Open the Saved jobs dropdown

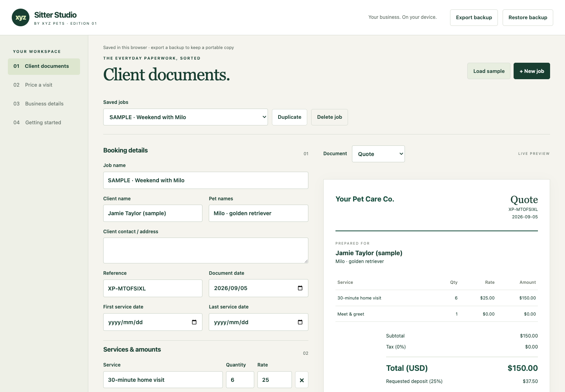(x=186, y=117)
